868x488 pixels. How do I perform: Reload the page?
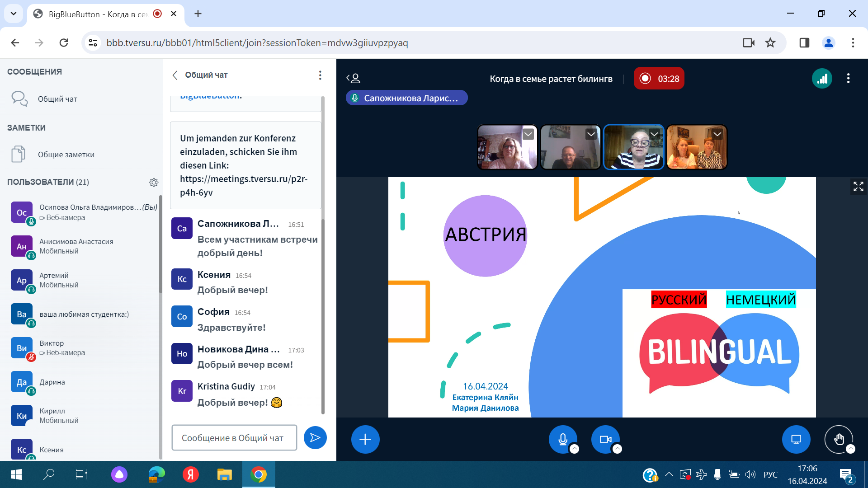pyautogui.click(x=64, y=43)
